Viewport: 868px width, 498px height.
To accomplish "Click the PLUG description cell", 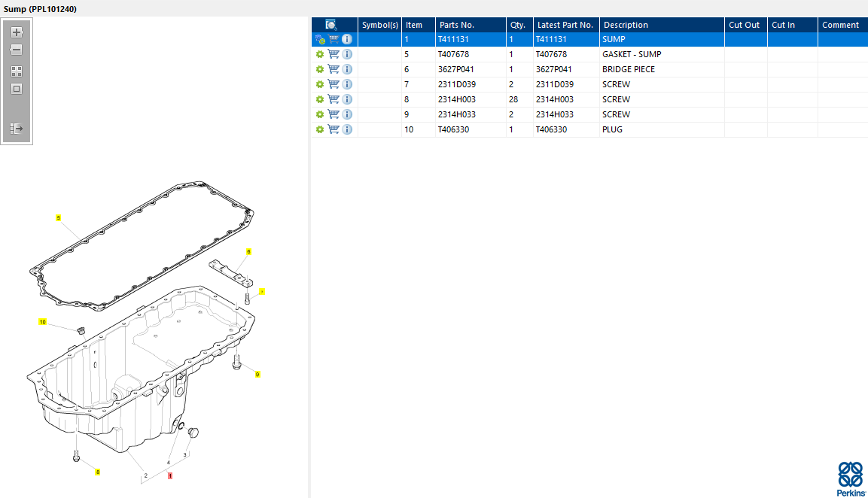I will 662,129.
